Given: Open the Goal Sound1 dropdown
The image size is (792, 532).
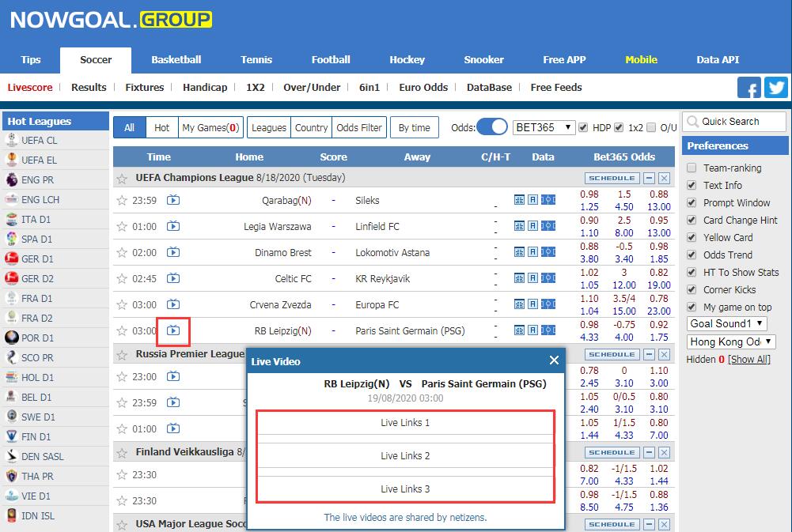Looking at the screenshot, I should tap(727, 323).
